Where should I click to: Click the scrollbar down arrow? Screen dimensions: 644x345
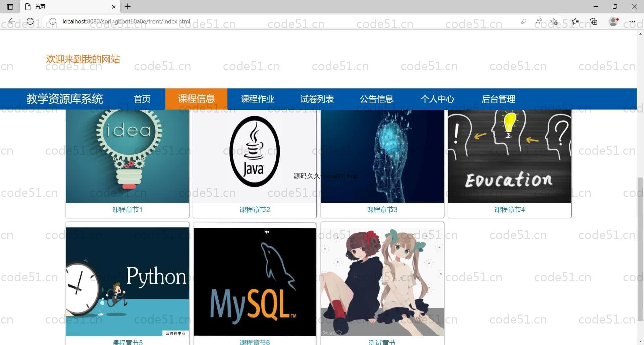point(640,342)
